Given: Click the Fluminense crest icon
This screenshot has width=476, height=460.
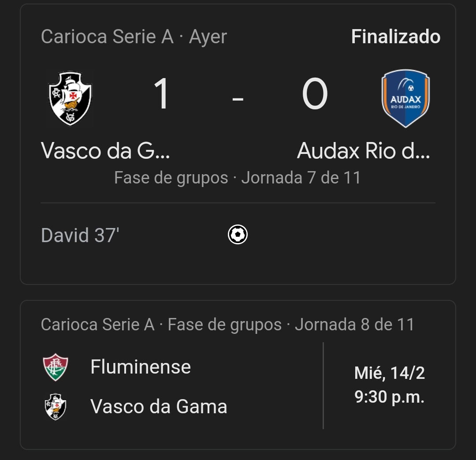Looking at the screenshot, I should [55, 367].
